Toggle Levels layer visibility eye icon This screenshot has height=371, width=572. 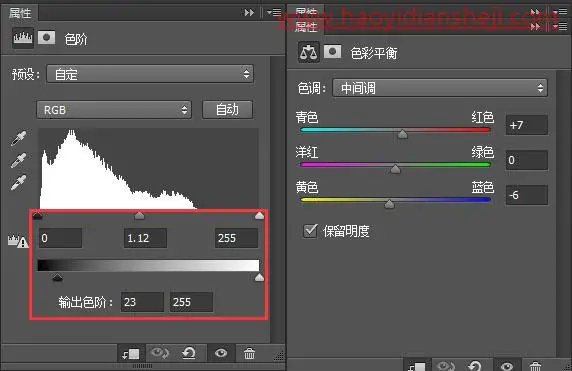[221, 353]
